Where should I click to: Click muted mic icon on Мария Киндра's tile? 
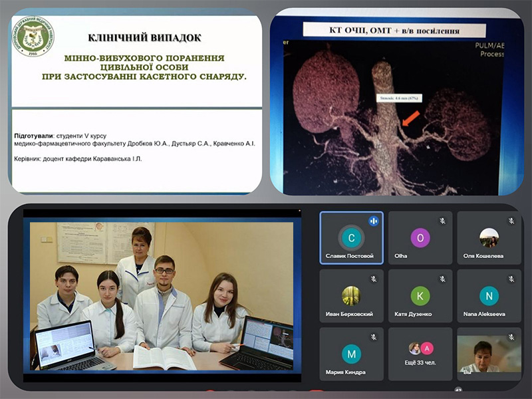click(x=373, y=336)
